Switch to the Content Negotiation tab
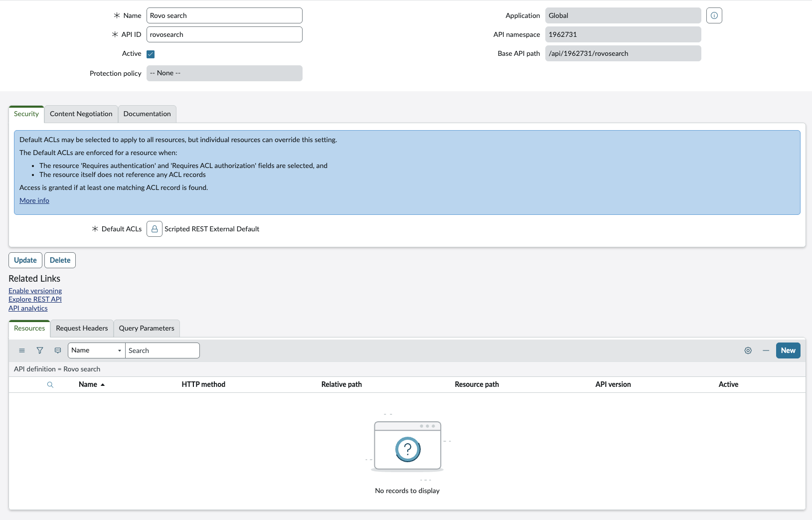 [x=81, y=114]
